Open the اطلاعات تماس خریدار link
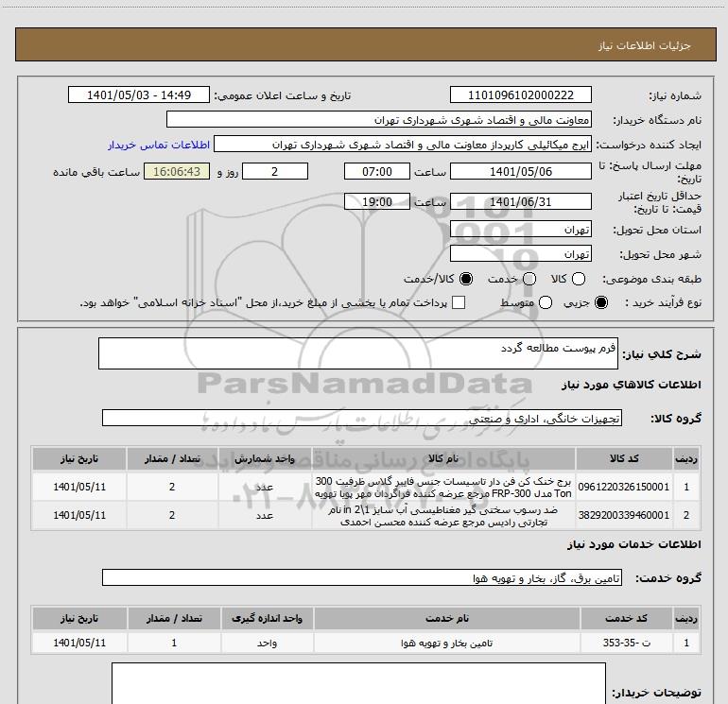 [x=159, y=145]
